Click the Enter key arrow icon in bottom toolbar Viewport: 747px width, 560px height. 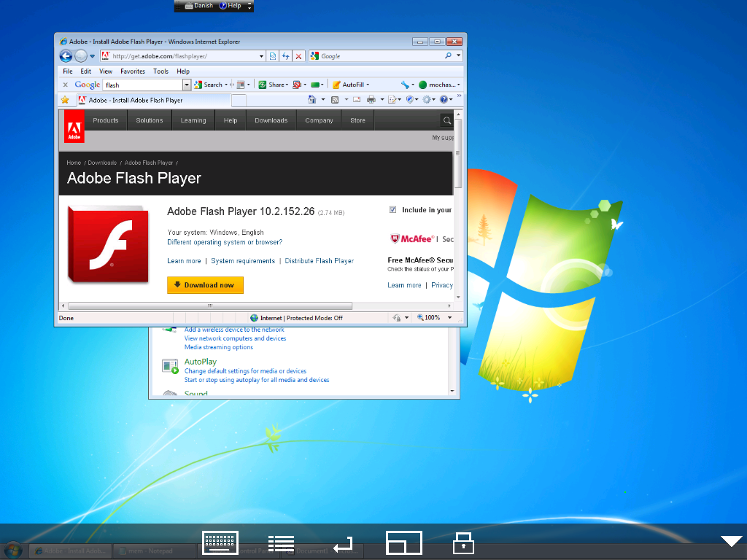pyautogui.click(x=343, y=544)
